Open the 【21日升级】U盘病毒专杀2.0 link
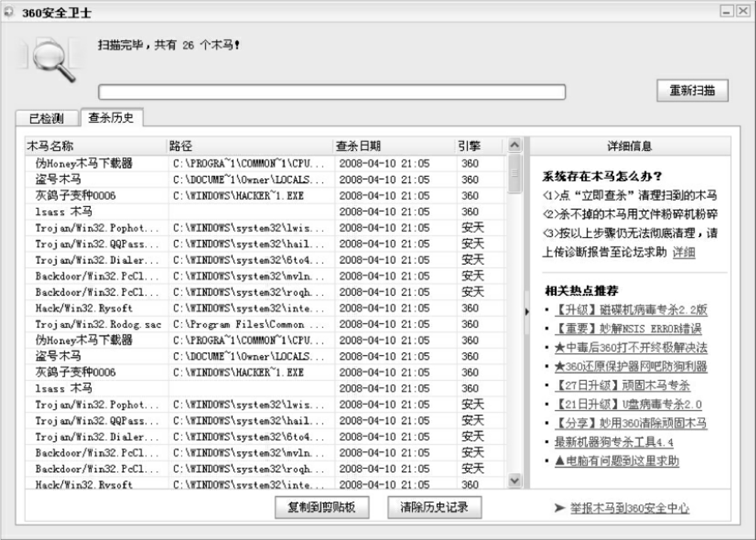 click(628, 404)
